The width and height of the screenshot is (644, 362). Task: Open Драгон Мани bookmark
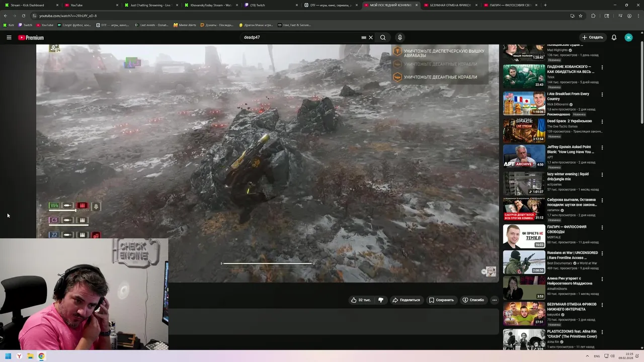click(x=256, y=25)
